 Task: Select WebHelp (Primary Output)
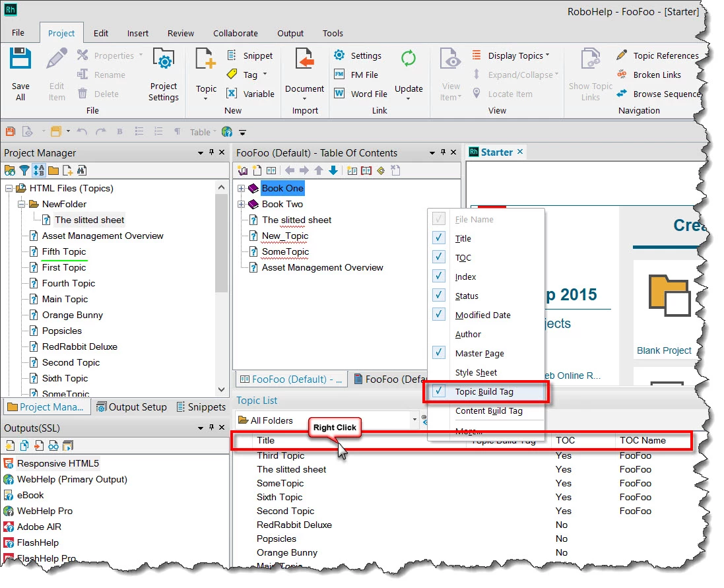[x=71, y=479]
